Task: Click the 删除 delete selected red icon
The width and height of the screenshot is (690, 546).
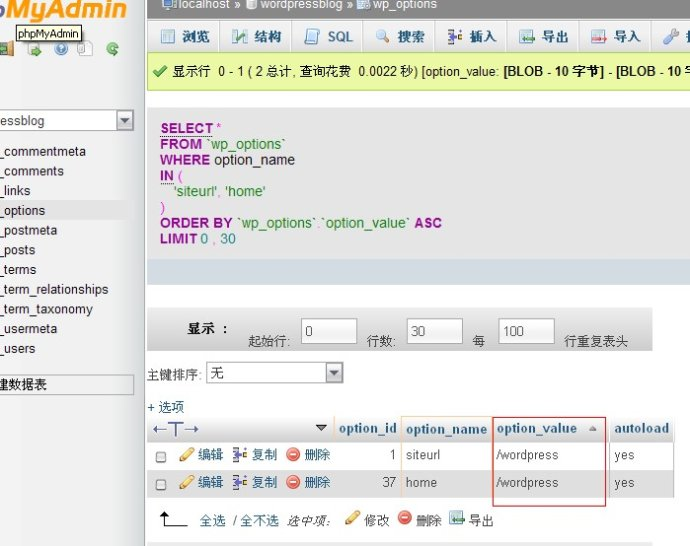Action: coord(404,517)
